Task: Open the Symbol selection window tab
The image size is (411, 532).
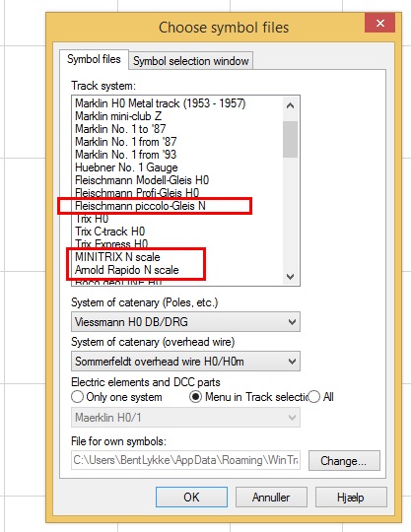Action: click(x=191, y=61)
